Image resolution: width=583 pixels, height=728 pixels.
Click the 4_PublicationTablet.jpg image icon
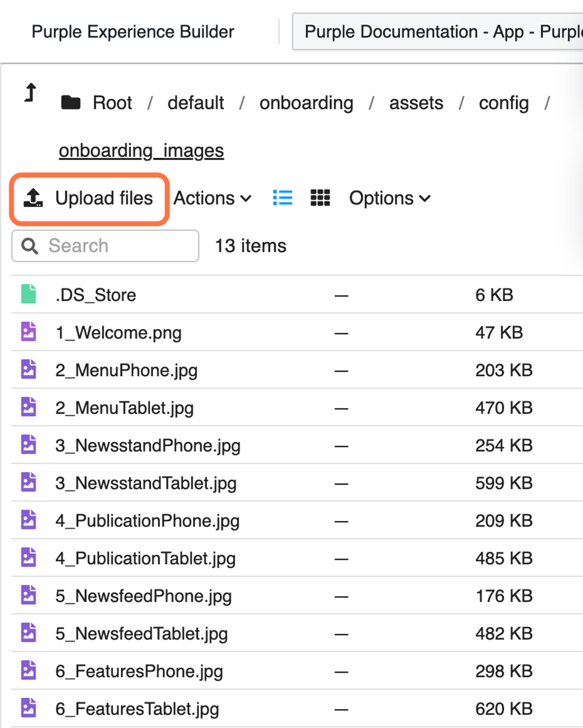[x=29, y=558]
